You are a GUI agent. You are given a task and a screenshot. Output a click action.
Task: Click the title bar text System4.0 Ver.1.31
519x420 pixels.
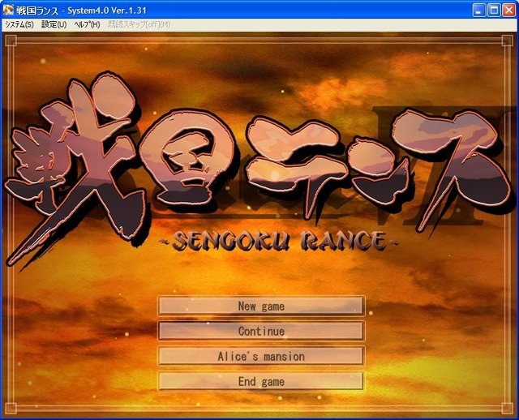[107, 11]
